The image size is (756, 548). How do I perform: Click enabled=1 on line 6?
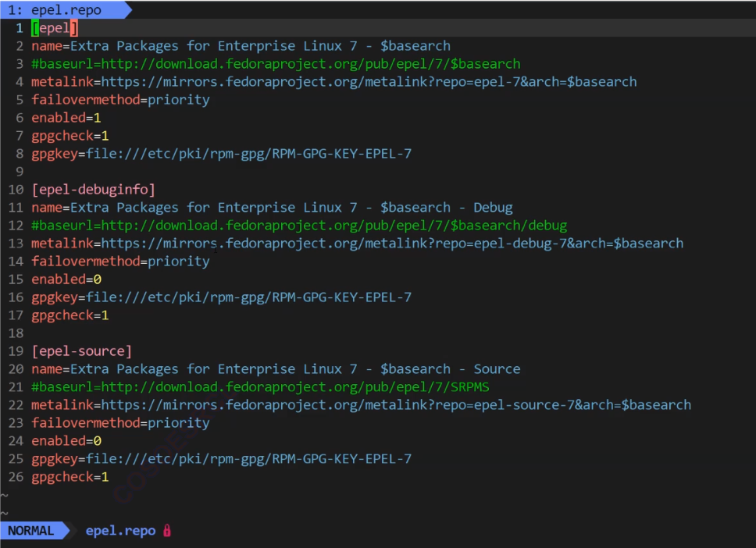click(x=66, y=118)
